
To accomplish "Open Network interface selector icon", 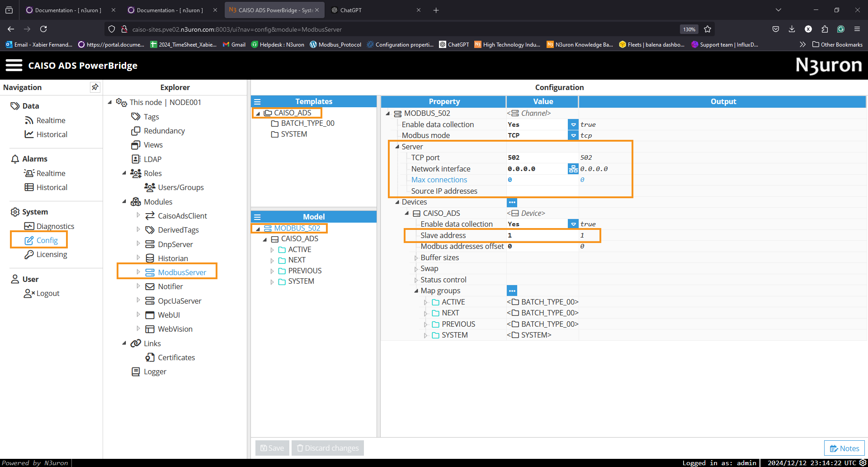I will (x=573, y=169).
